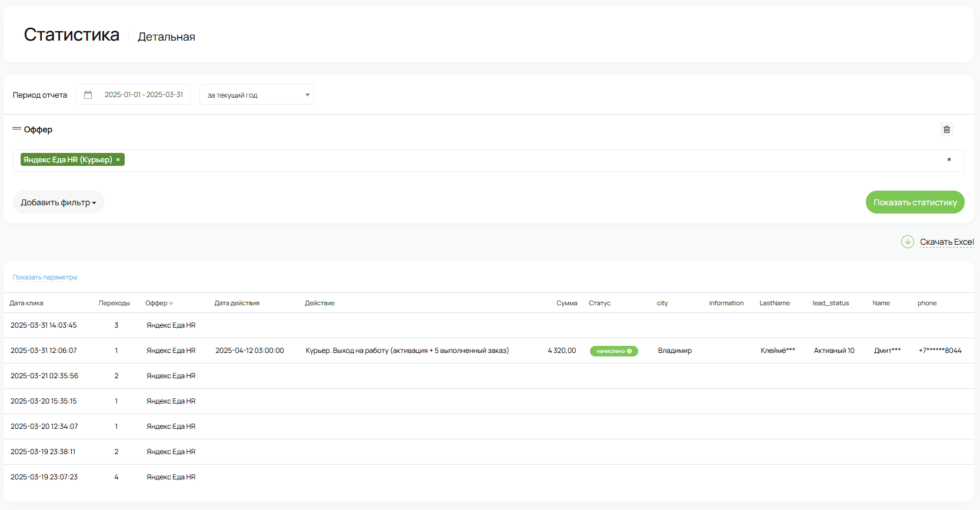Click the Скачать Excel link
The height and width of the screenshot is (510, 980).
tap(946, 242)
